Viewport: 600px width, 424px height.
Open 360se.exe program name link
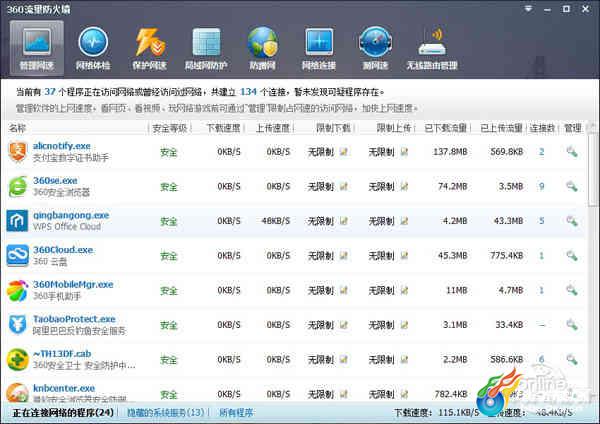click(55, 180)
